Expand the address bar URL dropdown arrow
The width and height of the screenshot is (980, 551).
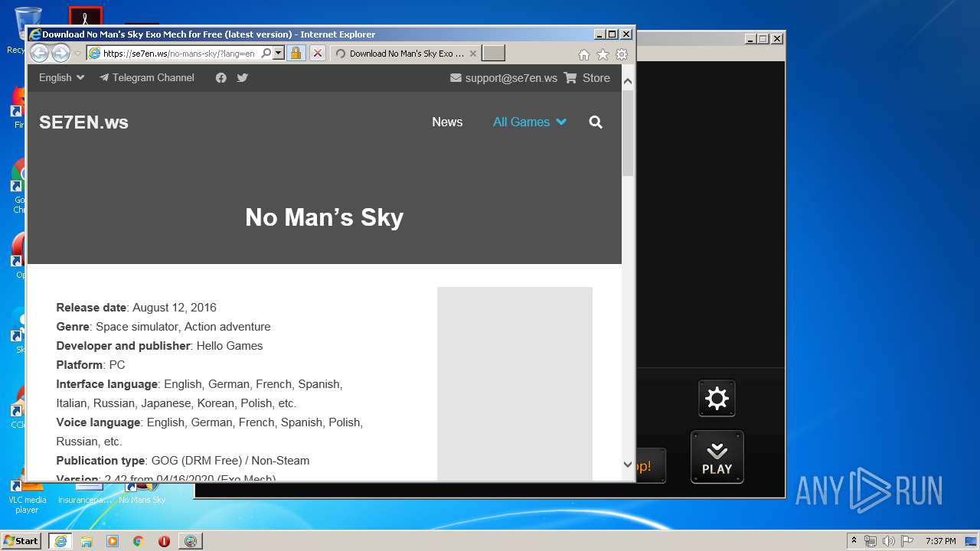coord(279,54)
